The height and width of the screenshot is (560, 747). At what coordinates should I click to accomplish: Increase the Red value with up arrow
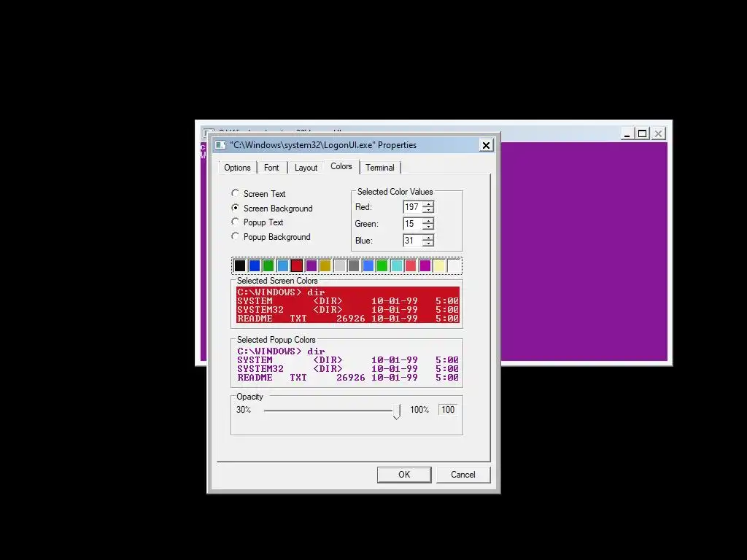click(428, 204)
